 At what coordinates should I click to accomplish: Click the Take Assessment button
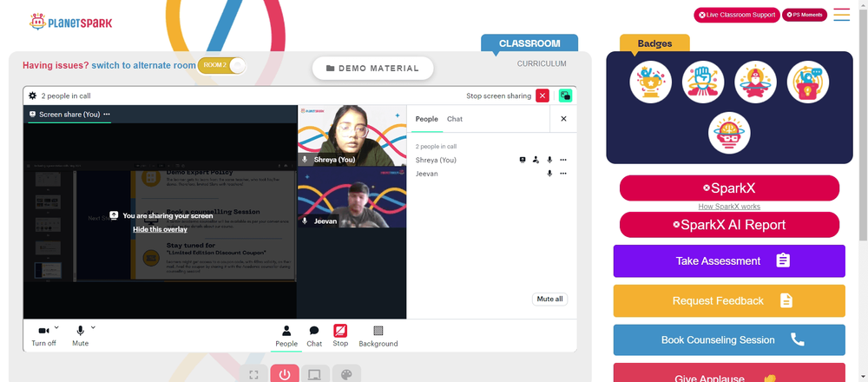pos(729,260)
